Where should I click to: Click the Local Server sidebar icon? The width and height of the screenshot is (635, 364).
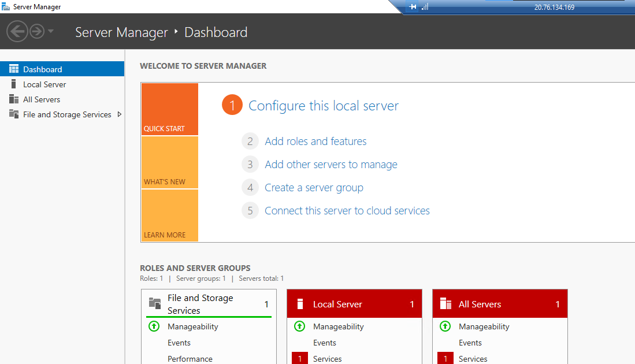point(13,84)
